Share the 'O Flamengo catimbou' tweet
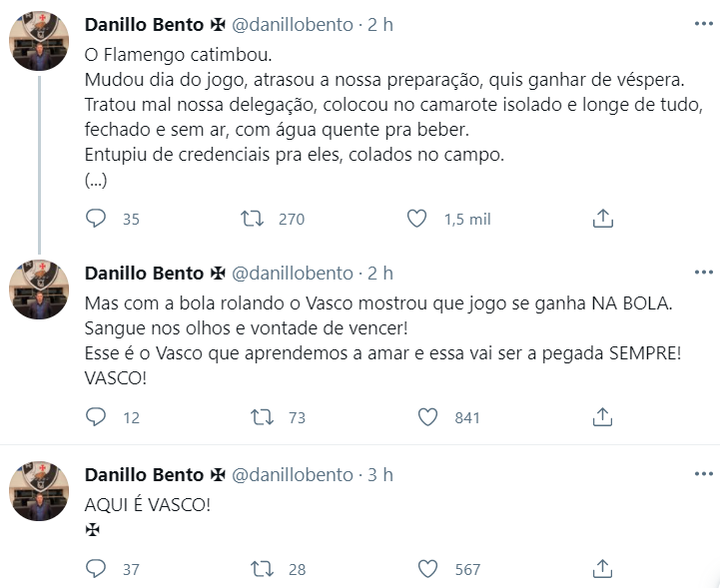Viewport: 720px width, 588px height. click(602, 219)
